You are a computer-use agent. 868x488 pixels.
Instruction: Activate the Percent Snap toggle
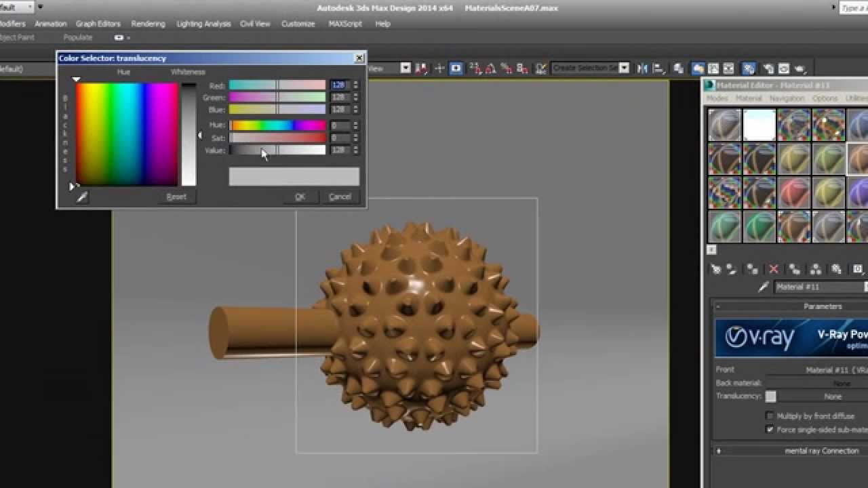[506, 68]
